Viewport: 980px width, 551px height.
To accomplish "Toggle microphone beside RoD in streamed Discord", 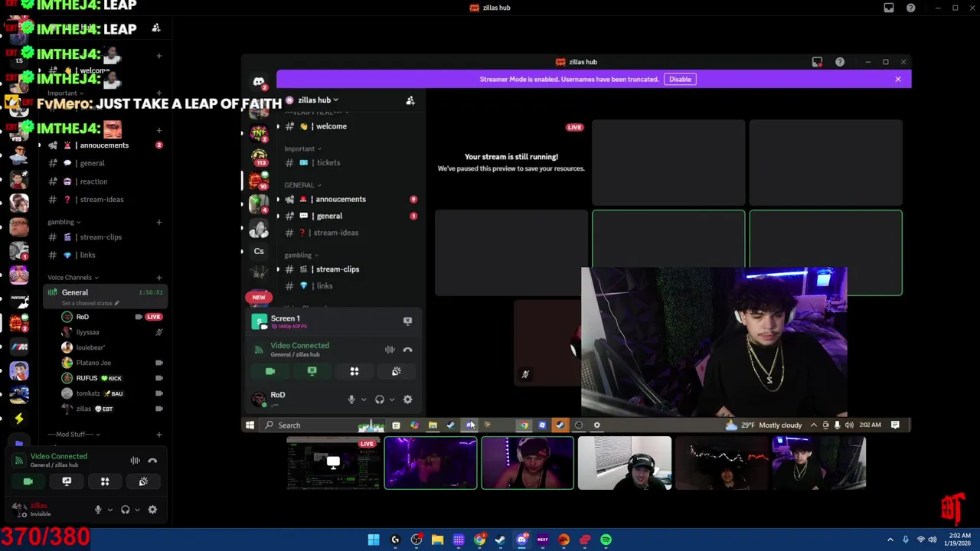I will pos(351,399).
